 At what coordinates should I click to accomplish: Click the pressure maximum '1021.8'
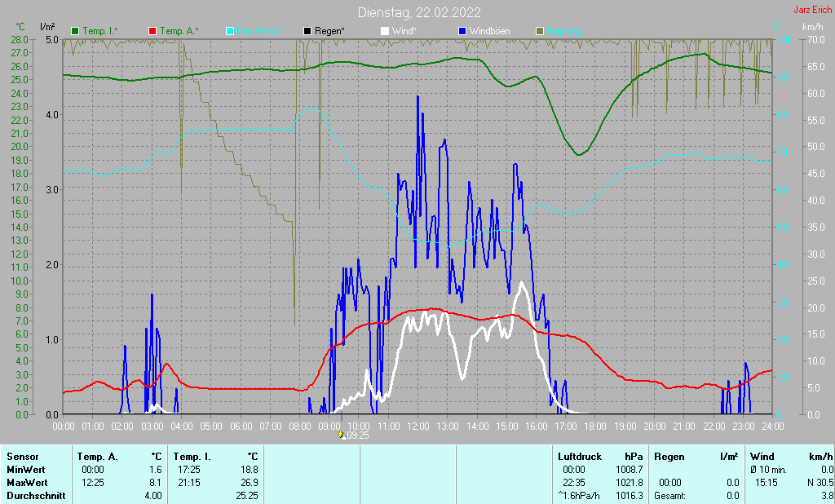pyautogui.click(x=629, y=483)
